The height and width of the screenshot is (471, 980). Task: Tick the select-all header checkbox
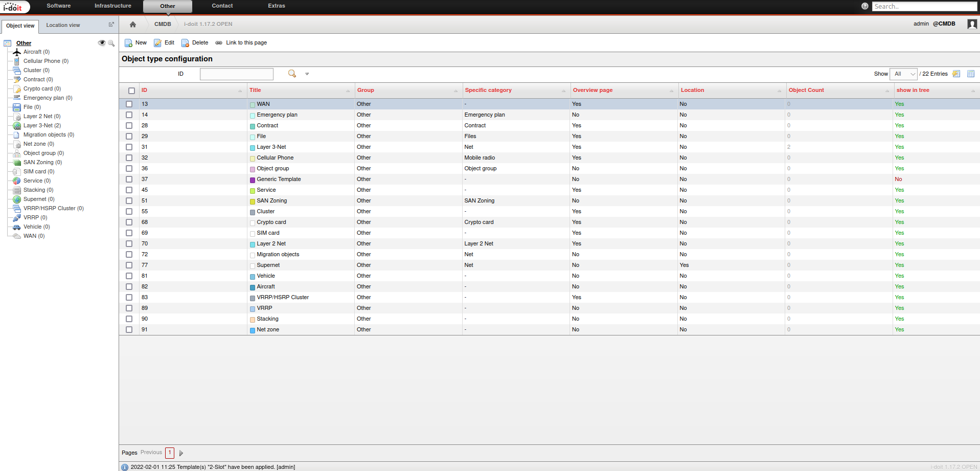pos(131,91)
